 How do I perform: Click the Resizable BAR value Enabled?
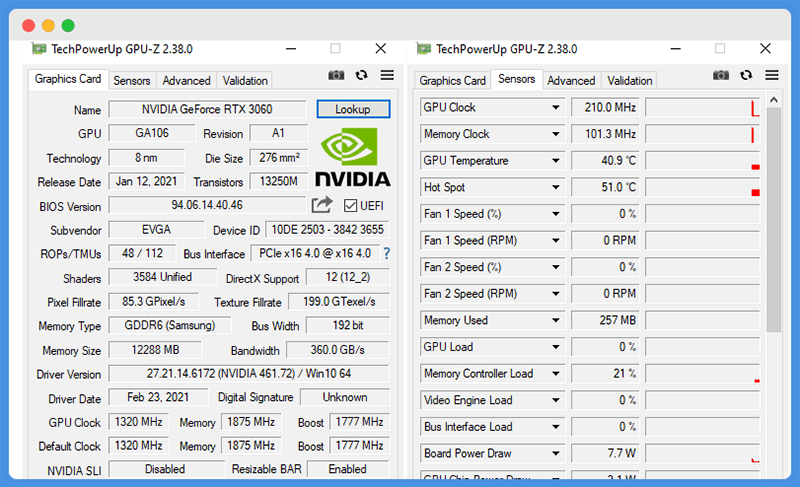tap(347, 469)
